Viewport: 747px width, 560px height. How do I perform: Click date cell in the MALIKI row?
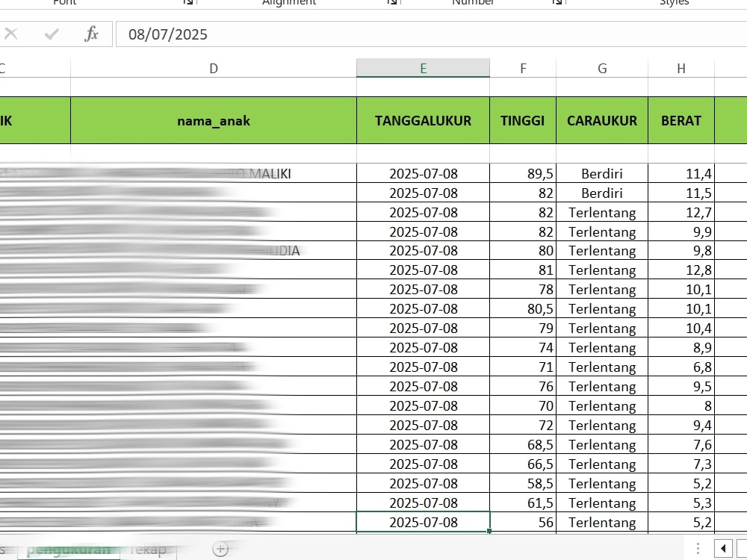point(423,173)
